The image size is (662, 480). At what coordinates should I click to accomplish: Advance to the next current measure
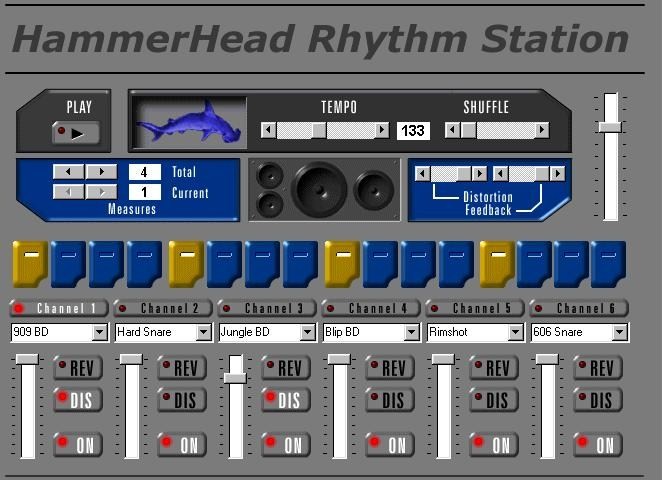(101, 192)
